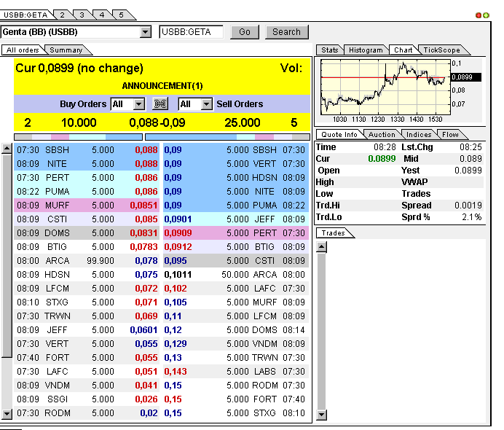Viewport: 504px width, 430px height.
Task: Click the best bid-ask 0,088-0,09 text
Action: pyautogui.click(x=157, y=122)
